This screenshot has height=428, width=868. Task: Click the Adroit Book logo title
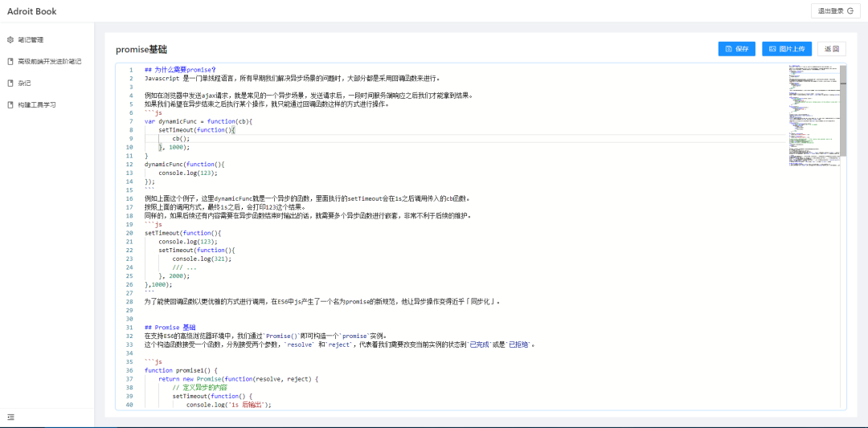click(x=31, y=11)
